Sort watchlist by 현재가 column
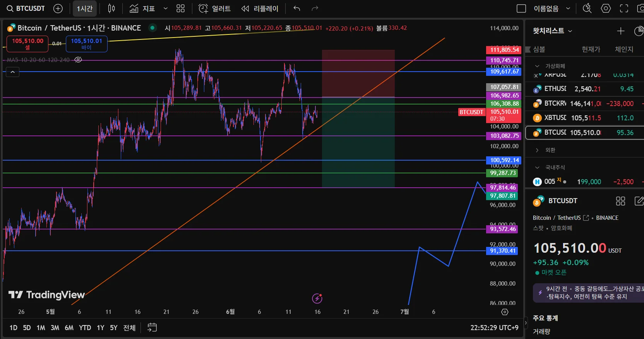The height and width of the screenshot is (339, 644). tap(591, 49)
